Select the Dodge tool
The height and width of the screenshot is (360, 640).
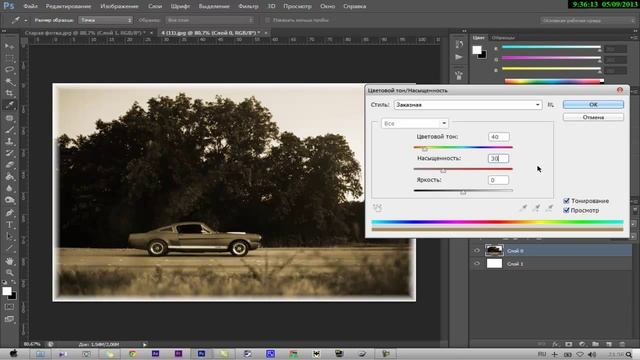tap(9, 200)
